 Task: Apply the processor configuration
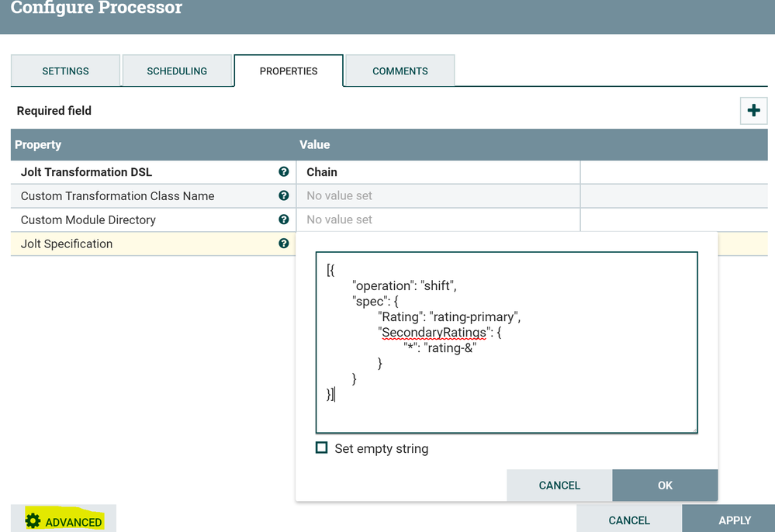(x=734, y=520)
